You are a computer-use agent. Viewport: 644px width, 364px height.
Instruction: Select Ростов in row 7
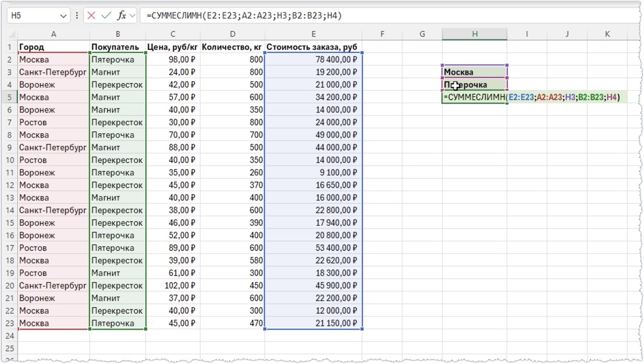[x=54, y=122]
